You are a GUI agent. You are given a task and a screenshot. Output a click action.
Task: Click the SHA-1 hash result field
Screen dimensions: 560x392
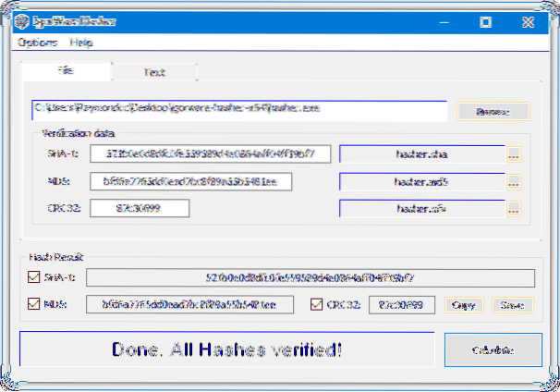click(317, 277)
